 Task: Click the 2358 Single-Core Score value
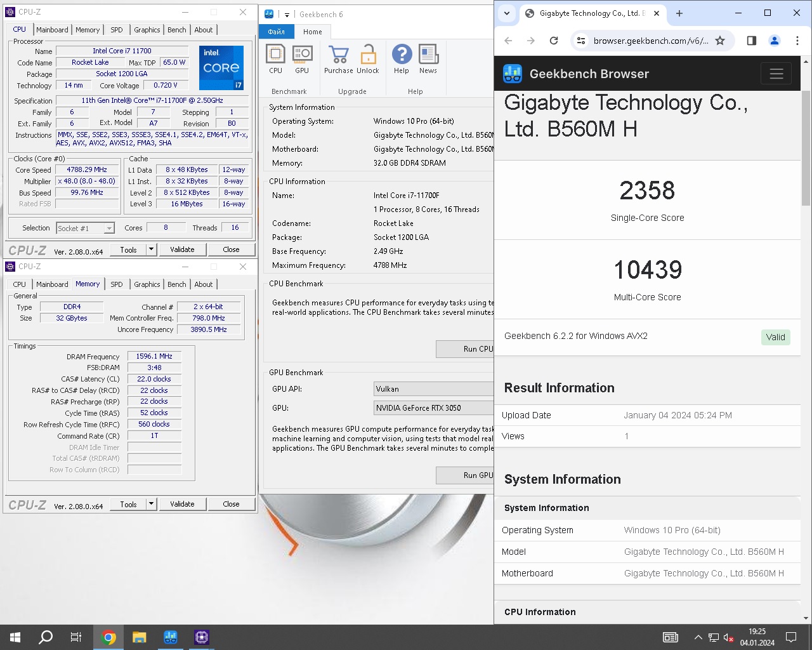pos(647,190)
